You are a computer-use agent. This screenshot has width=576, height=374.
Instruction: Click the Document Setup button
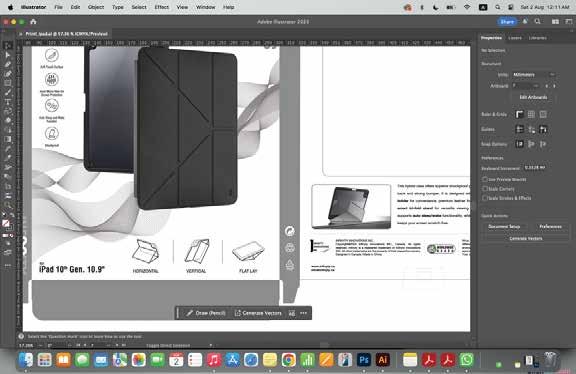click(x=504, y=227)
